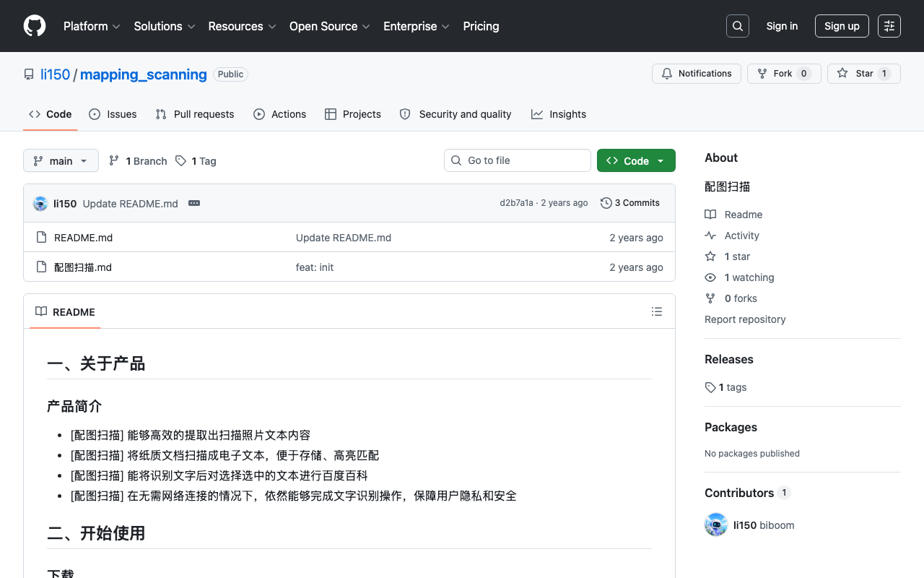Click the Pricing link
The height and width of the screenshot is (578, 924).
click(x=481, y=26)
